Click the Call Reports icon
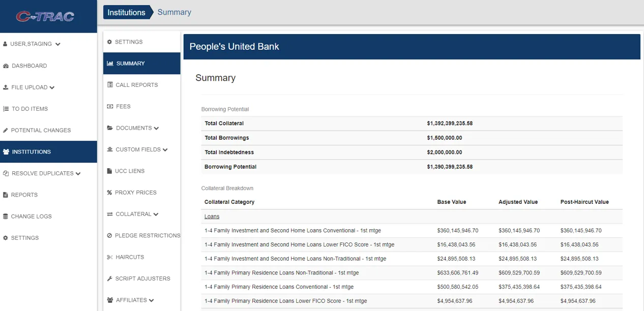644x311 pixels. [110, 85]
